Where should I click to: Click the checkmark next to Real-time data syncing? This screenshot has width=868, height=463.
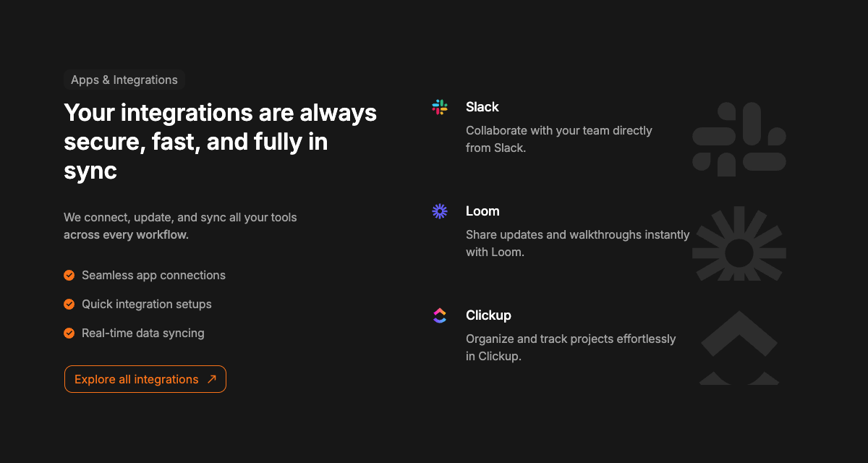[69, 333]
